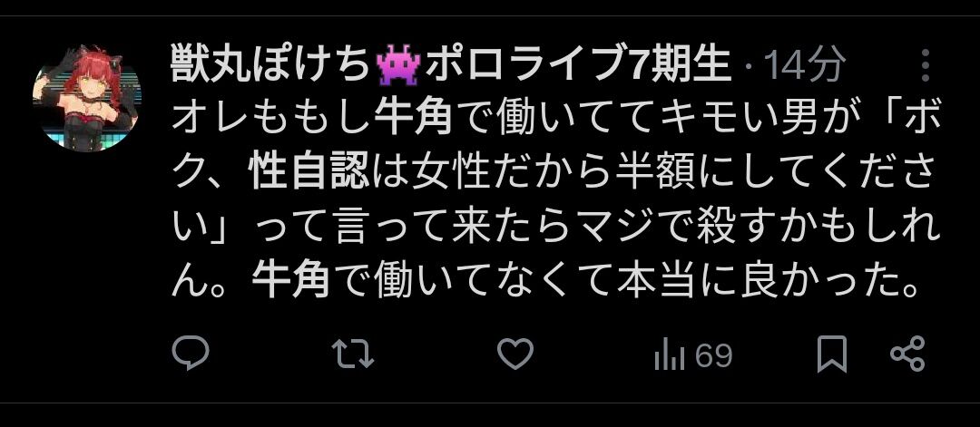
Task: Click the ポロライブ7期生 part of display name
Action: pyautogui.click(x=578, y=65)
